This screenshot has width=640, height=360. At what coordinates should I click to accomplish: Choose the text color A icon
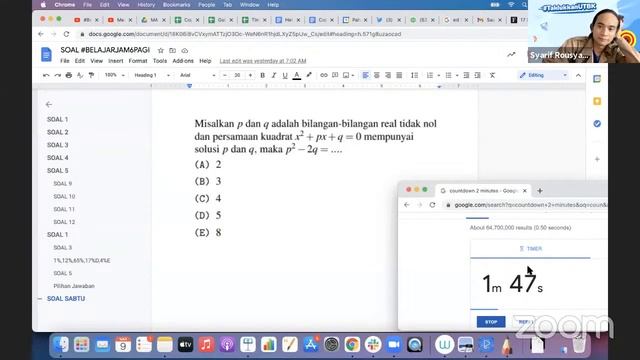click(x=297, y=76)
